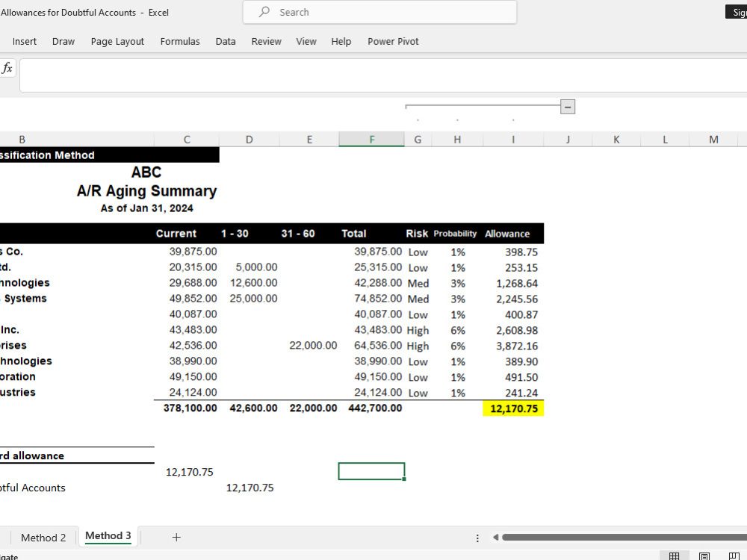Image resolution: width=747 pixels, height=560 pixels.
Task: Click the horizontal scrollbar thumb
Action: point(624,537)
